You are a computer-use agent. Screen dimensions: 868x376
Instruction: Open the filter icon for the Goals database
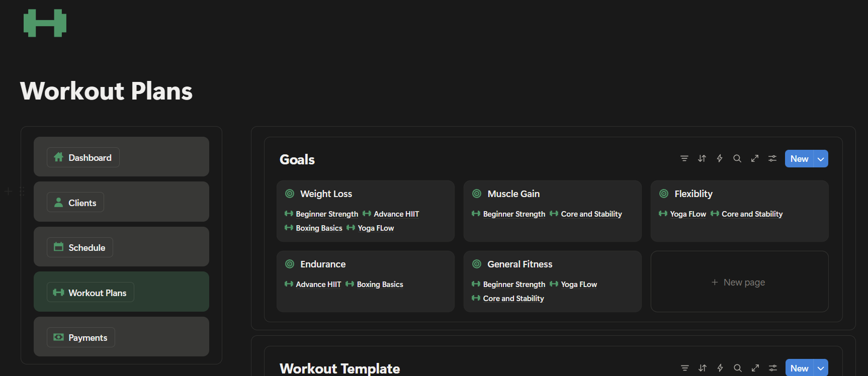[x=684, y=158]
